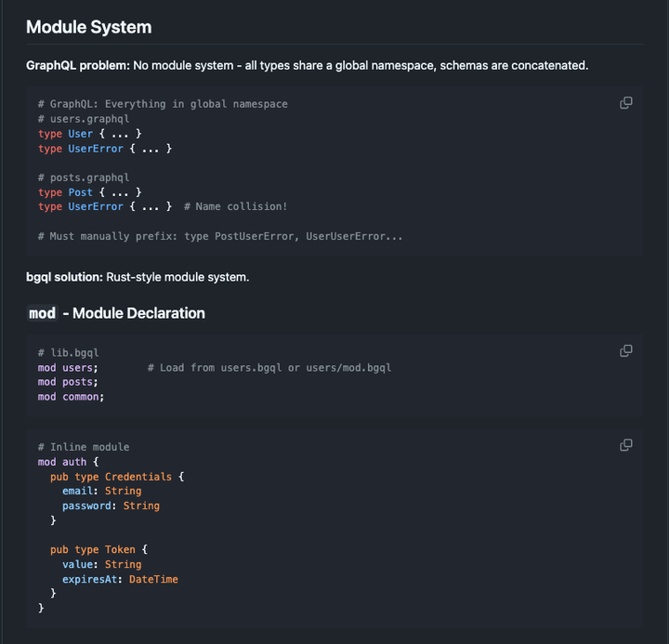The width and height of the screenshot is (669, 644).
Task: Click the Module System heading
Action: click(x=88, y=27)
